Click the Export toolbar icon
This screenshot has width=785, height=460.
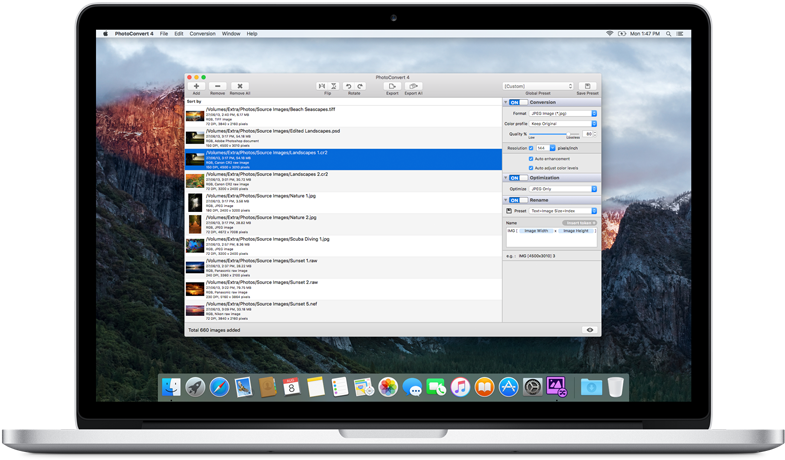[x=392, y=86]
